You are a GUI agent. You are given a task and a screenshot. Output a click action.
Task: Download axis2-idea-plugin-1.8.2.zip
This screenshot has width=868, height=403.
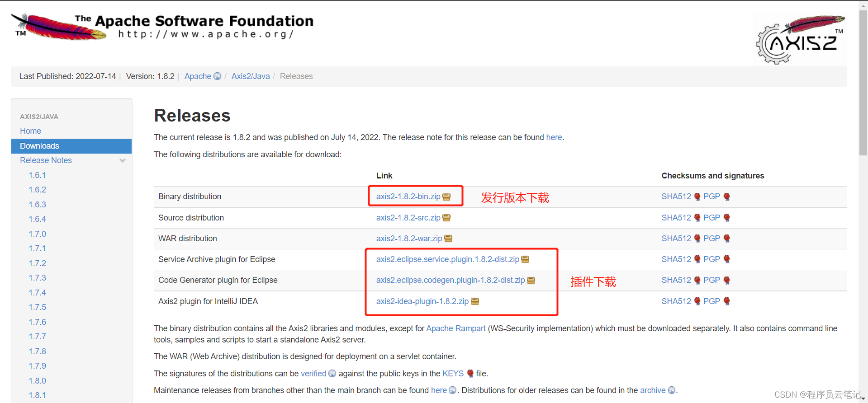(422, 301)
